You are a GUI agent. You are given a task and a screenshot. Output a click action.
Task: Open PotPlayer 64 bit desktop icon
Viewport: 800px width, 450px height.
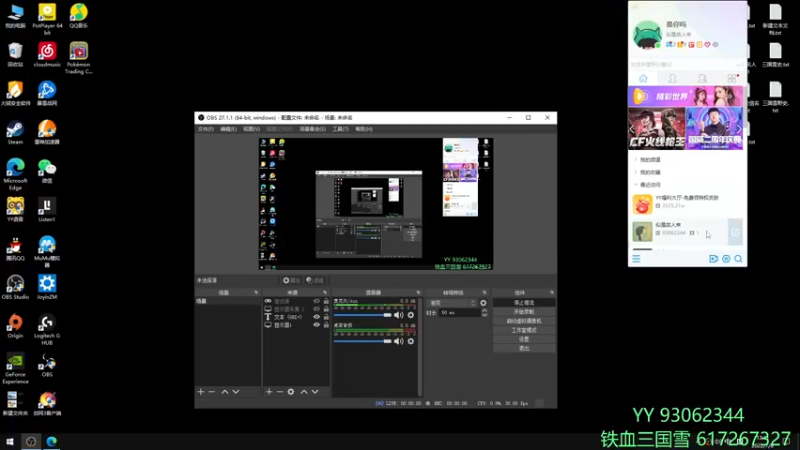[x=47, y=19]
